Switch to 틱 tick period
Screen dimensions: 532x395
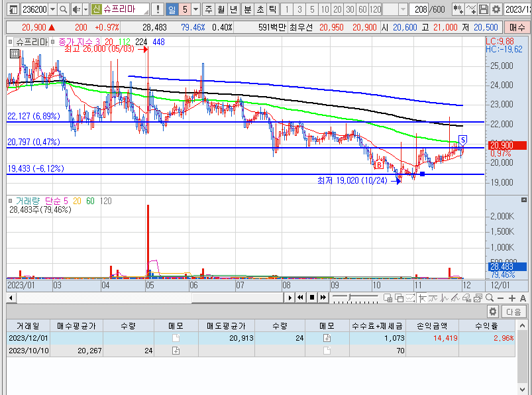[x=272, y=9]
